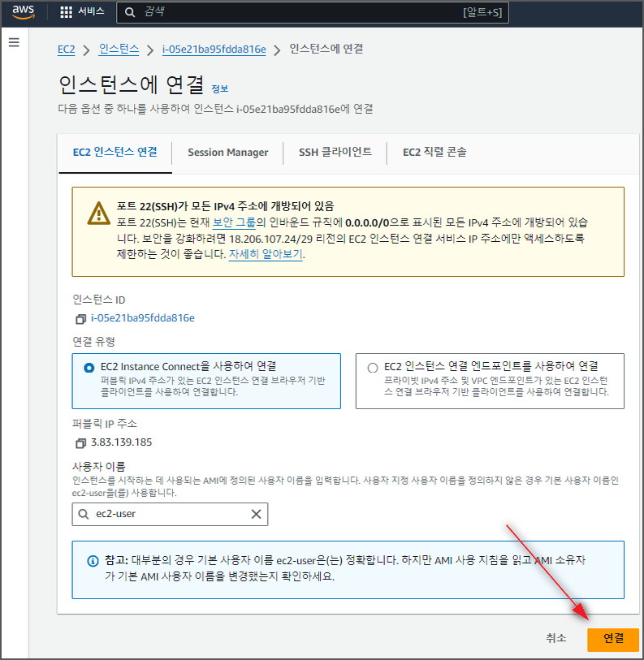Copy the instance ID with copy icon
The image size is (644, 660).
80,319
